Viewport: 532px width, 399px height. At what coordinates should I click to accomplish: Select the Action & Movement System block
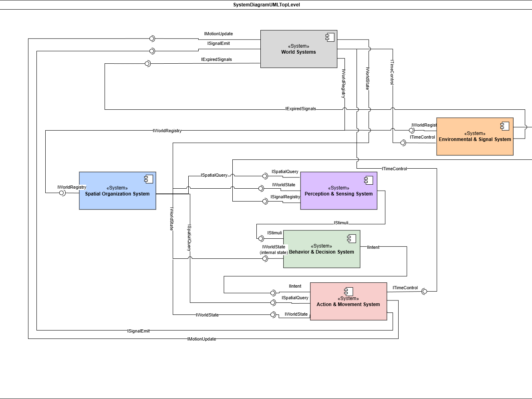(x=349, y=301)
